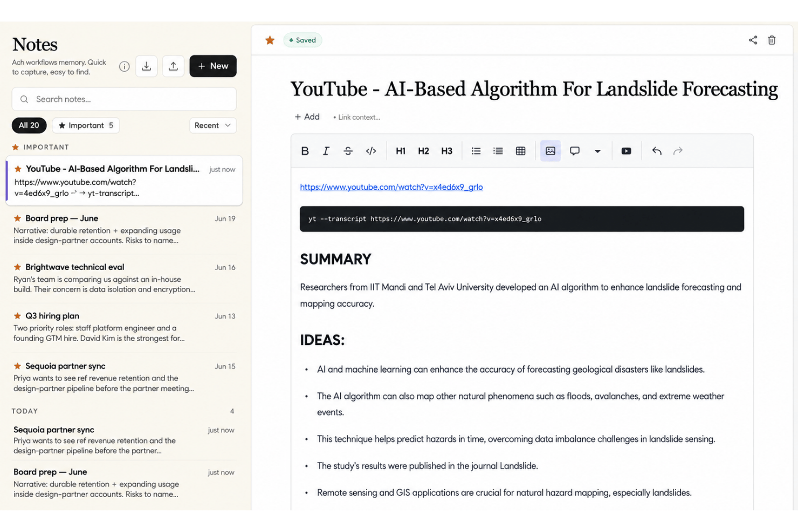Toggle the note's important star
This screenshot has height=532, width=798.
270,40
